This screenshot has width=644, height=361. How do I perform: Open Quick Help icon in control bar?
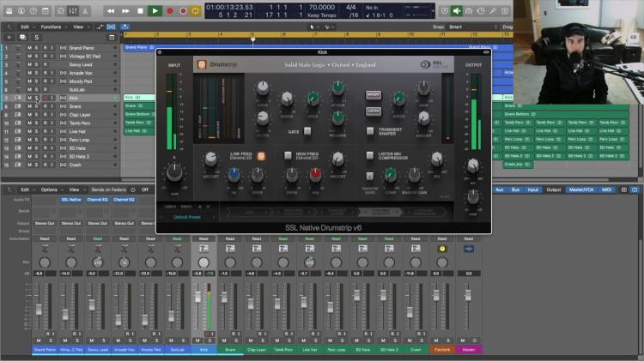pyautogui.click(x=33, y=11)
